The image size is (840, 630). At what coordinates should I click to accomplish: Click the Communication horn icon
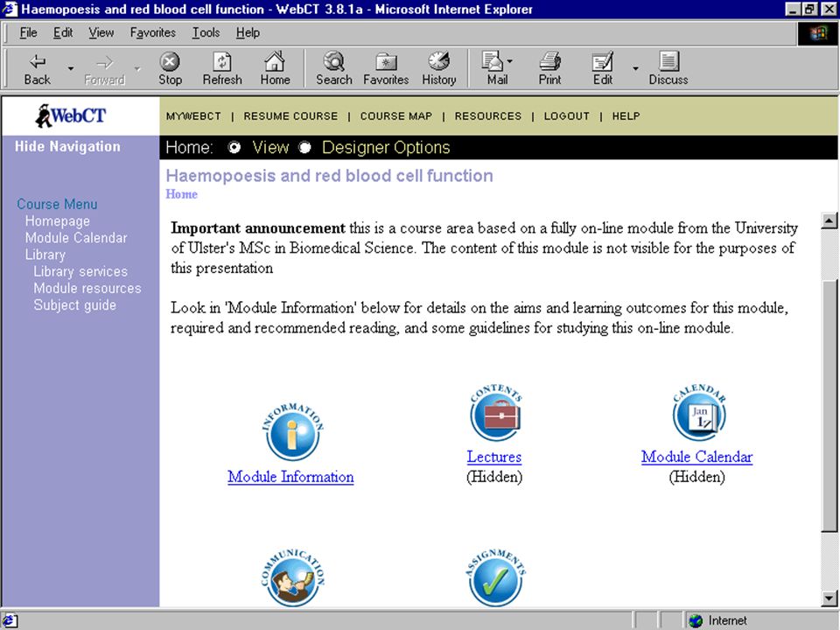tap(292, 578)
